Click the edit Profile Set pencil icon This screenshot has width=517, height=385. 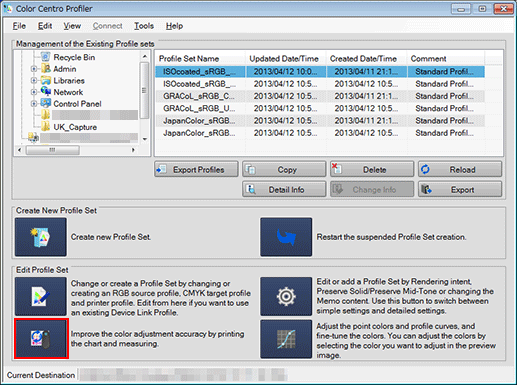click(41, 296)
